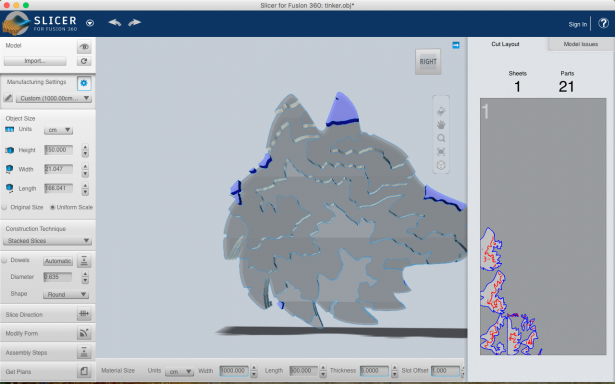Viewport: 615px width, 384px height.
Task: Open the help question mark
Action: [603, 24]
